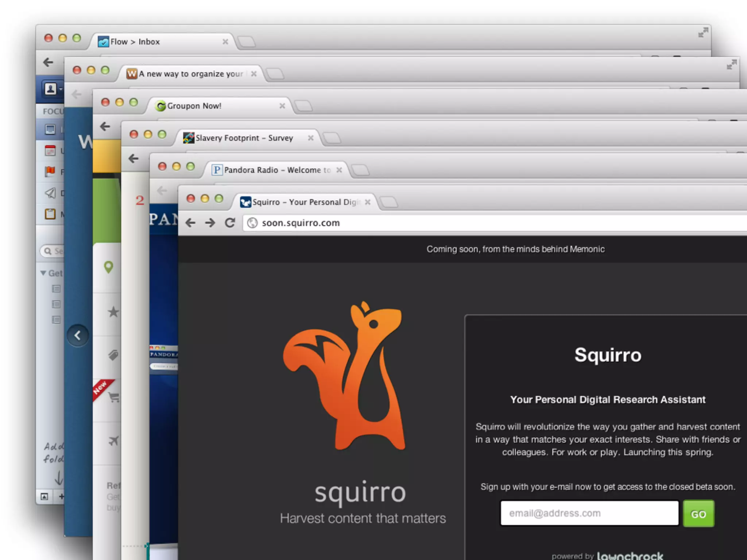This screenshot has width=747, height=560.
Task: Click the Groupon location pin icon
Action: [x=108, y=267]
